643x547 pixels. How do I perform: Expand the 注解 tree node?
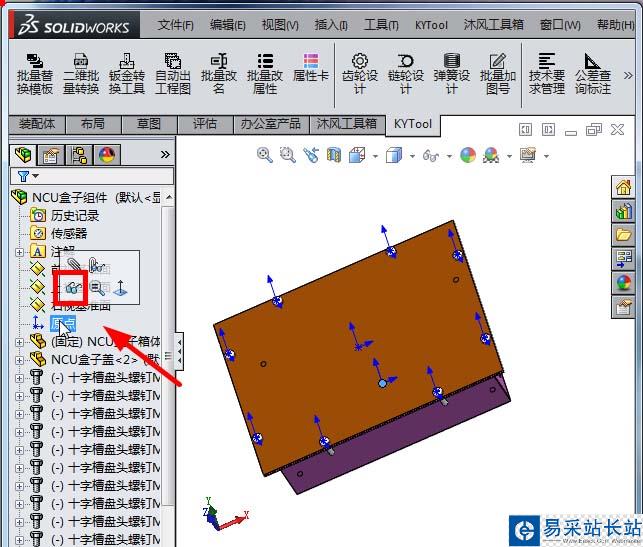point(19,252)
